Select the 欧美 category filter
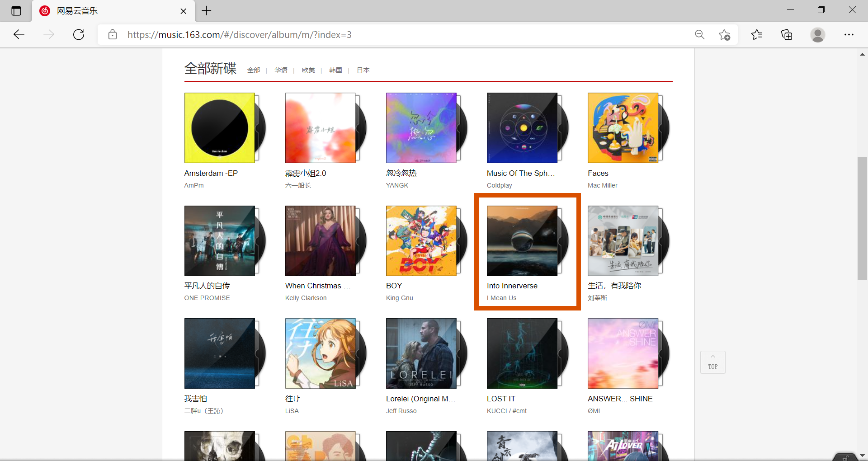The image size is (868, 461). (308, 70)
